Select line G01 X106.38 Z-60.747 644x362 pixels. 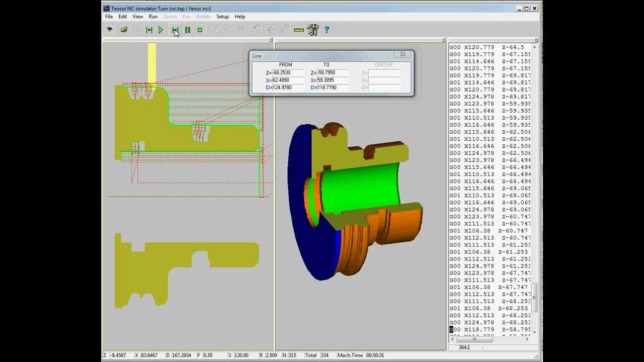(490, 231)
